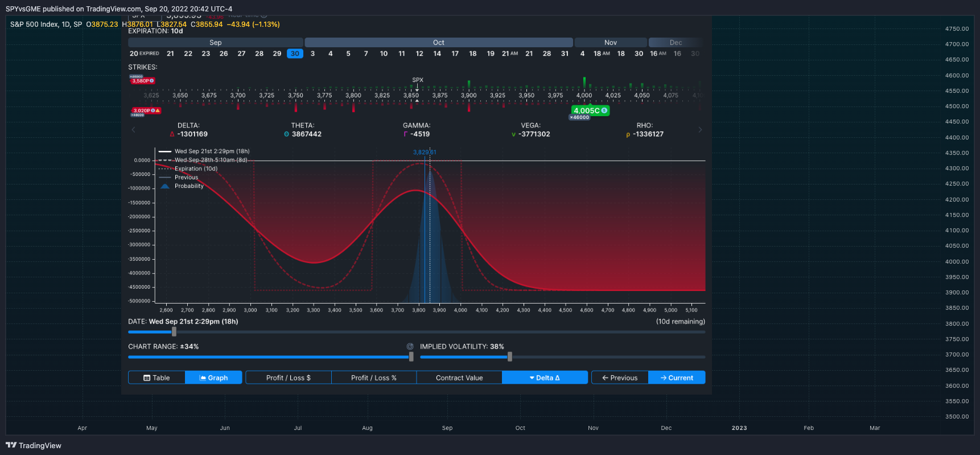The height and width of the screenshot is (455, 980).
Task: Click the info icon on the 3,580P badge
Action: (x=151, y=81)
